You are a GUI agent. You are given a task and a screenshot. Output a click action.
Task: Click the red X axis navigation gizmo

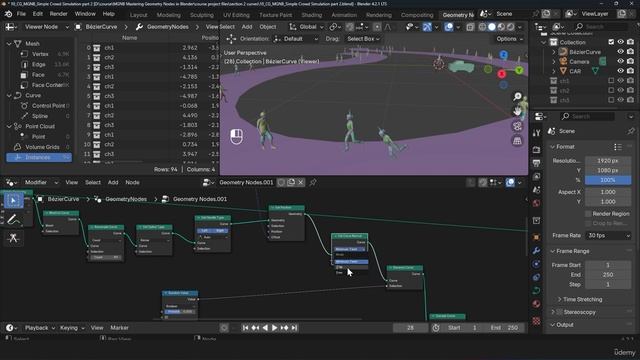502,74
